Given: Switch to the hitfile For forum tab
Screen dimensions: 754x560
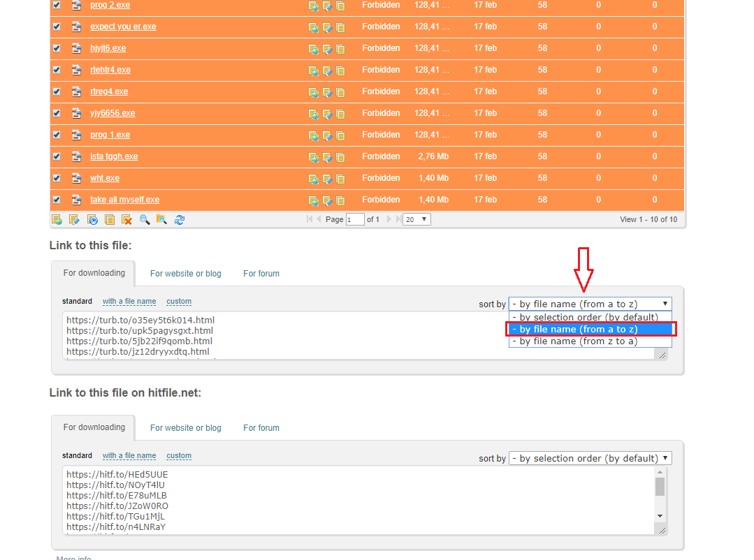Looking at the screenshot, I should click(x=261, y=428).
